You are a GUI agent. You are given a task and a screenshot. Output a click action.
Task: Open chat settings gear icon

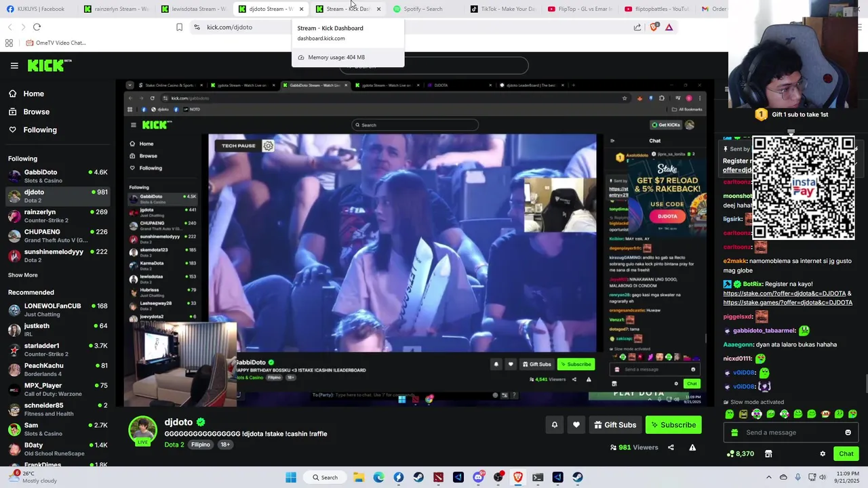tap(823, 454)
